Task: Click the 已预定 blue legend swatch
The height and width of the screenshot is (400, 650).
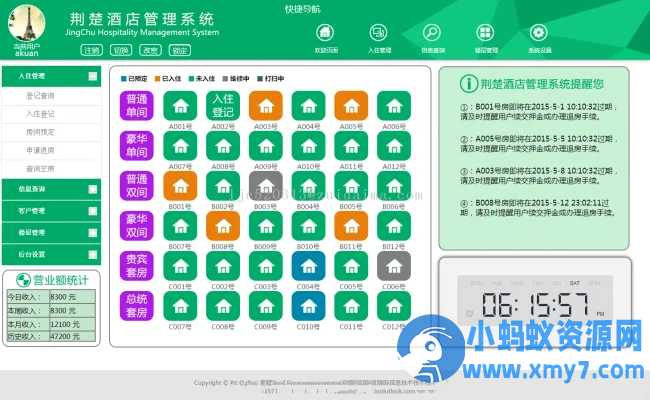Action: coord(124,79)
